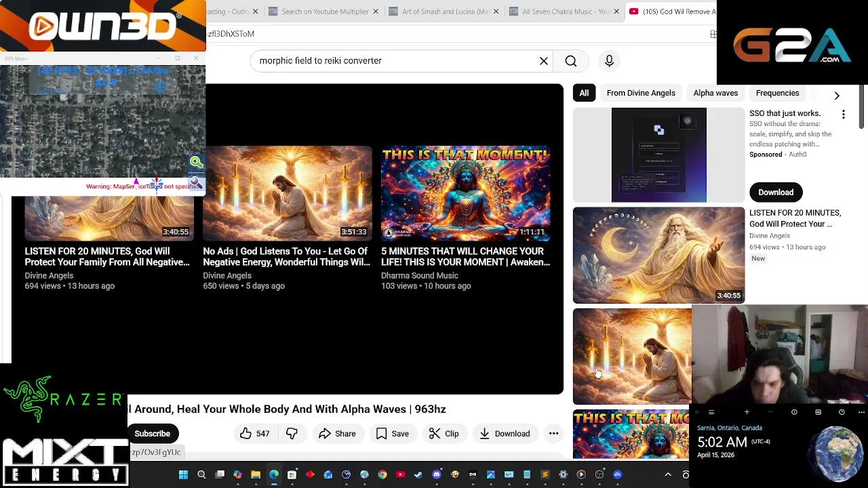The width and height of the screenshot is (868, 488).
Task: Share the video
Action: pos(337,434)
